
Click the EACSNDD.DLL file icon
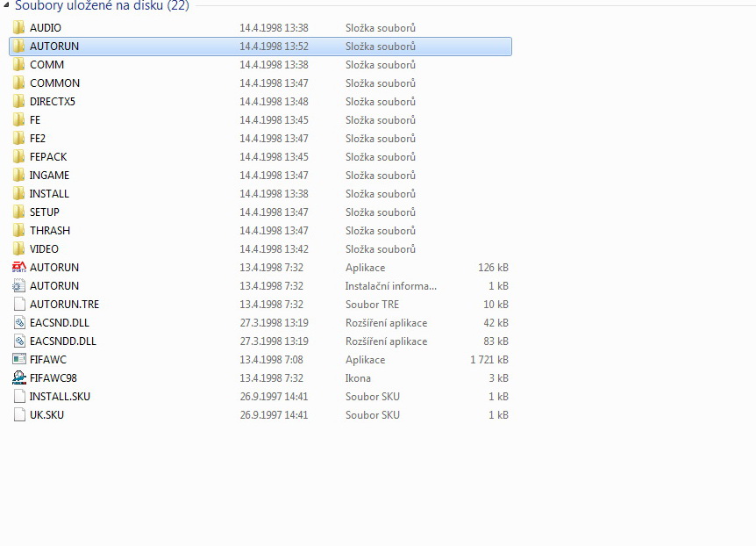(x=19, y=341)
